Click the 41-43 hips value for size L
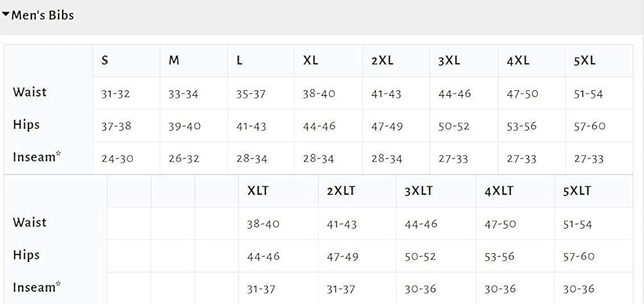 [x=251, y=126]
